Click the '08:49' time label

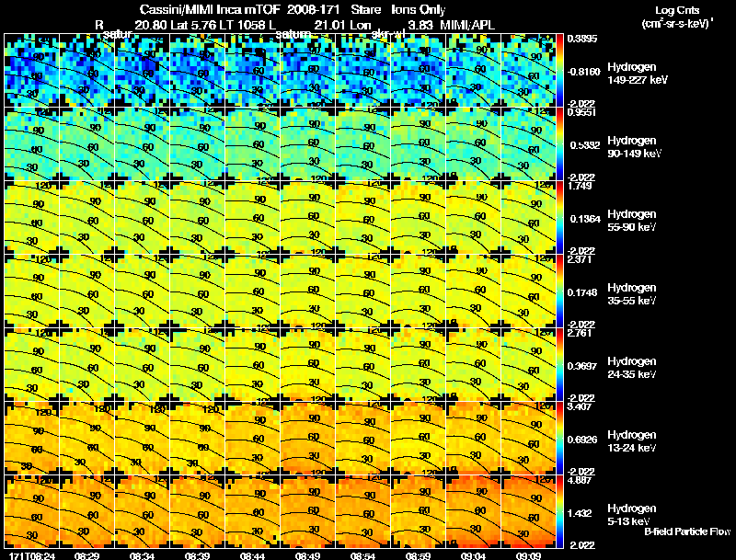(307, 555)
